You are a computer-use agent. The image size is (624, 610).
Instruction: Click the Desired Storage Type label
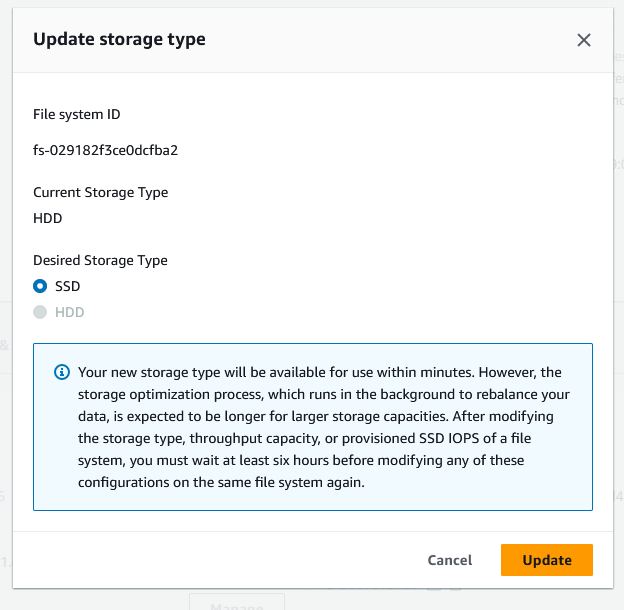[100, 260]
